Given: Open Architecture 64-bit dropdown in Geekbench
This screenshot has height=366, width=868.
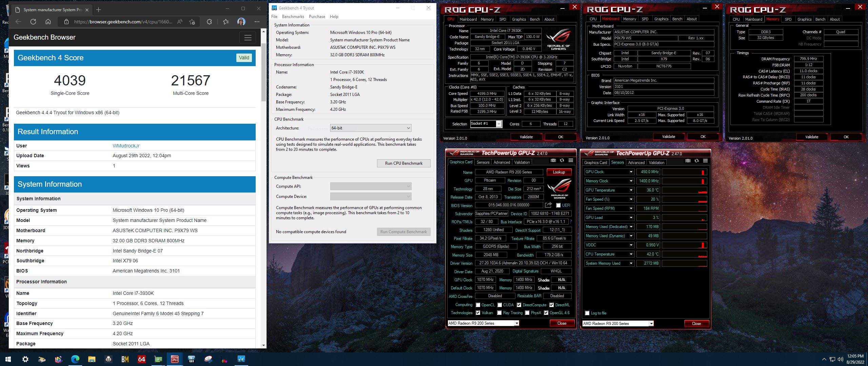Looking at the screenshot, I should pyautogui.click(x=371, y=128).
